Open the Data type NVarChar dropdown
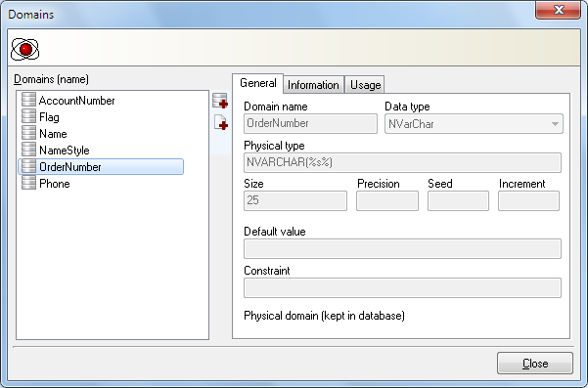The image size is (588, 388). (474, 123)
